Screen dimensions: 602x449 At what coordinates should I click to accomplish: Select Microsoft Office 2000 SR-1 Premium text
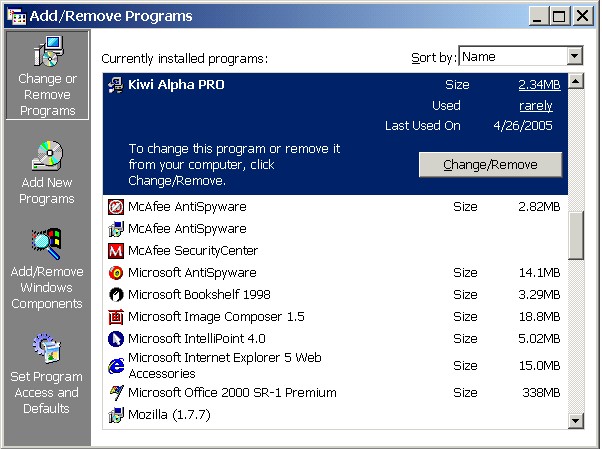[x=232, y=393]
